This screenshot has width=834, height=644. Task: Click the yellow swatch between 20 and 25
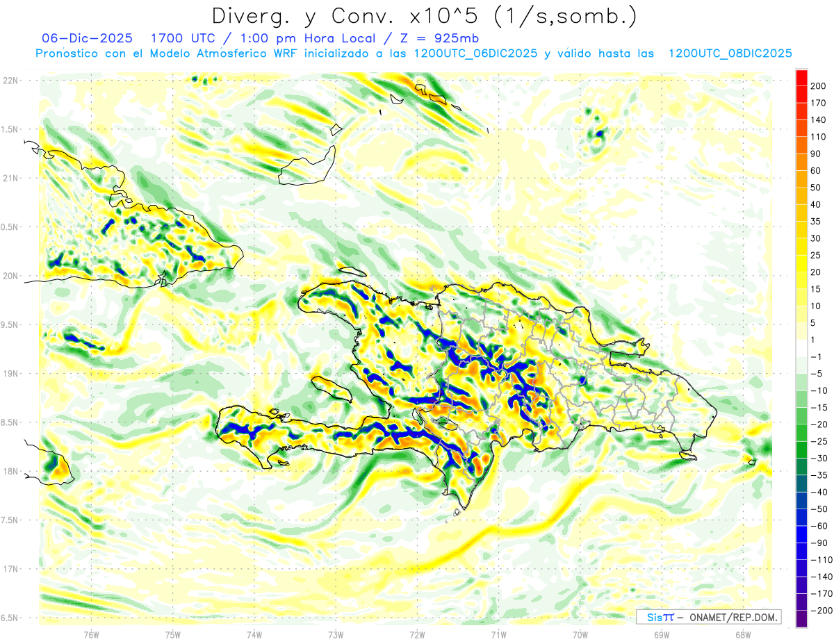click(801, 263)
